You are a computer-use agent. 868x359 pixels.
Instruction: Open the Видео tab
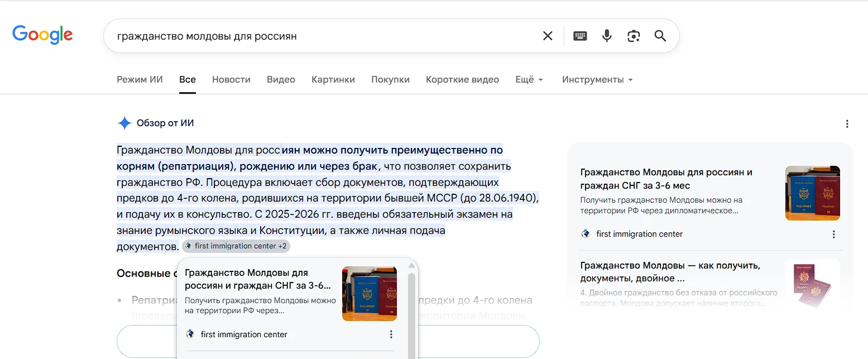[x=281, y=79]
